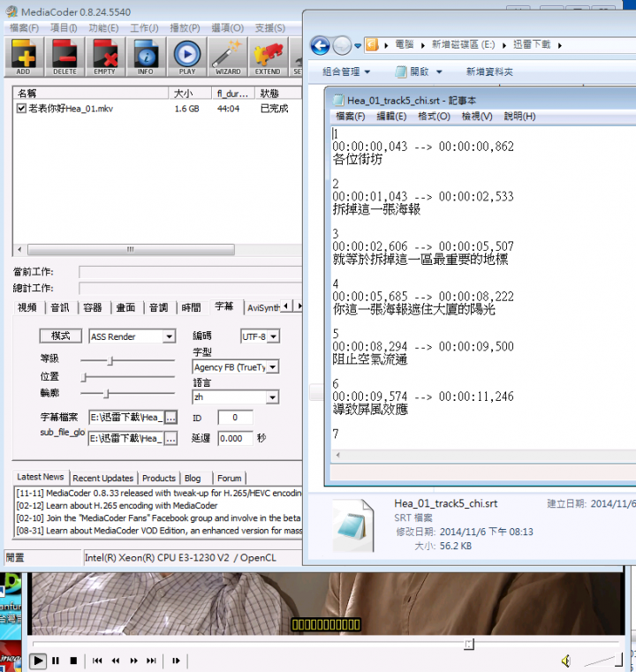Open the UTF-8 encoding dropdown
This screenshot has width=636, height=672.
[274, 336]
